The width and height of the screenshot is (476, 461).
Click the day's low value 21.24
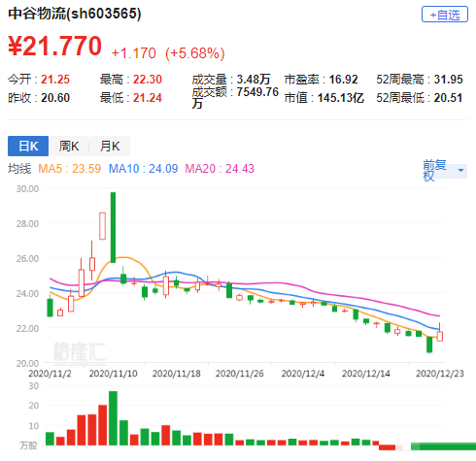(x=148, y=98)
